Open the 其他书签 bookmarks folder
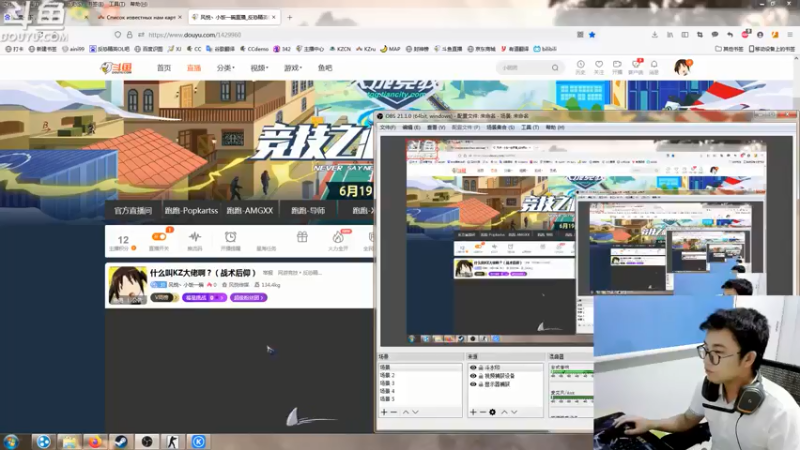 729,49
